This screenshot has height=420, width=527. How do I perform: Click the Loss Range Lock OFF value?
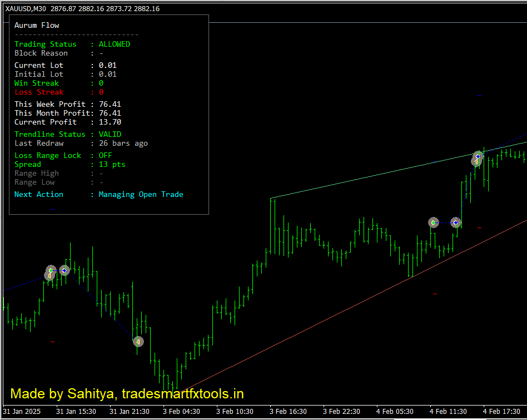point(105,155)
